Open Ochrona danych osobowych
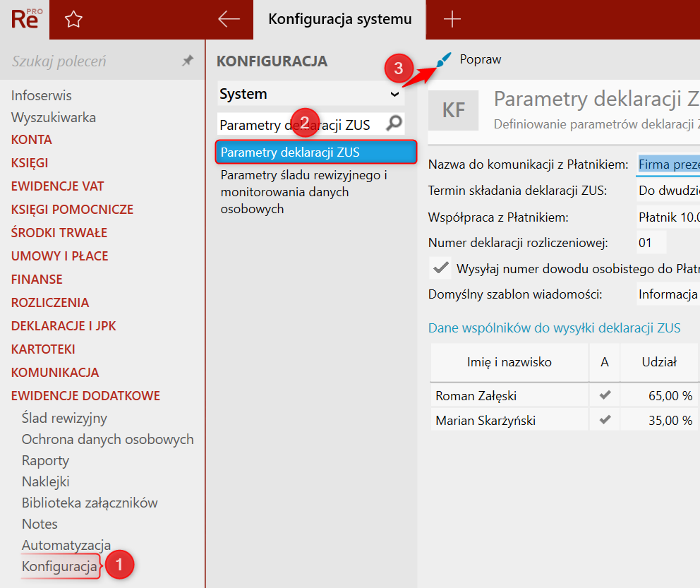This screenshot has width=700, height=588. pyautogui.click(x=107, y=439)
